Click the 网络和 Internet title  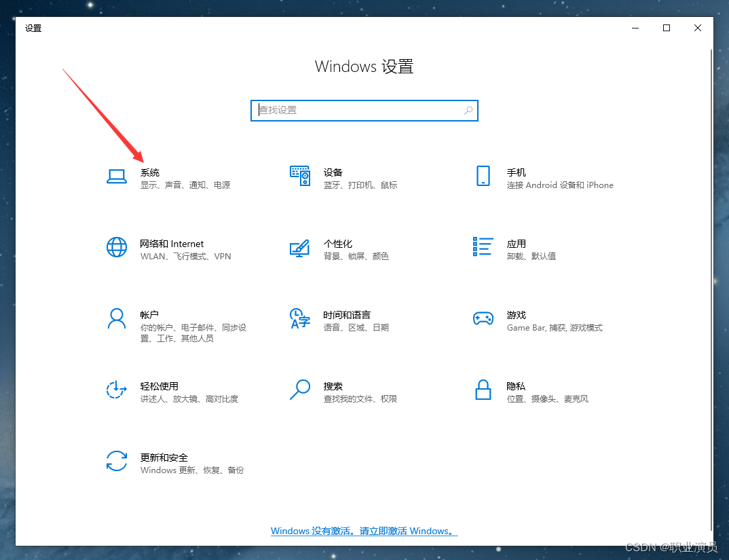click(172, 244)
